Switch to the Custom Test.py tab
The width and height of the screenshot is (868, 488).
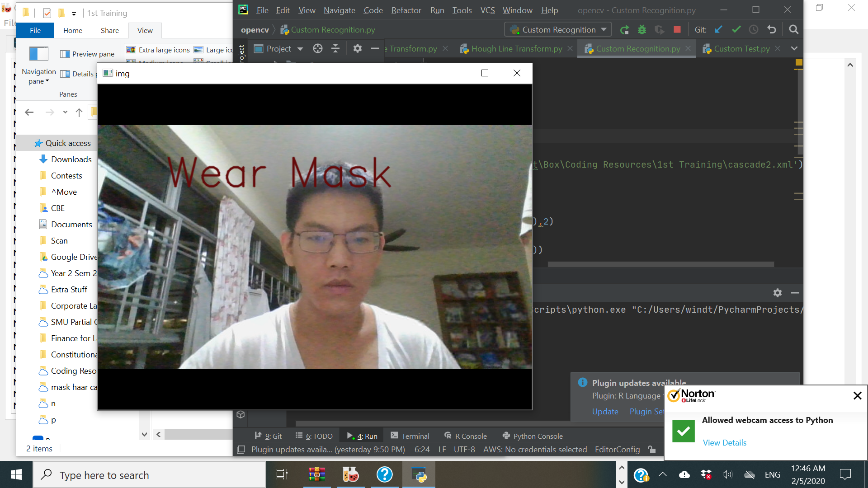[741, 49]
